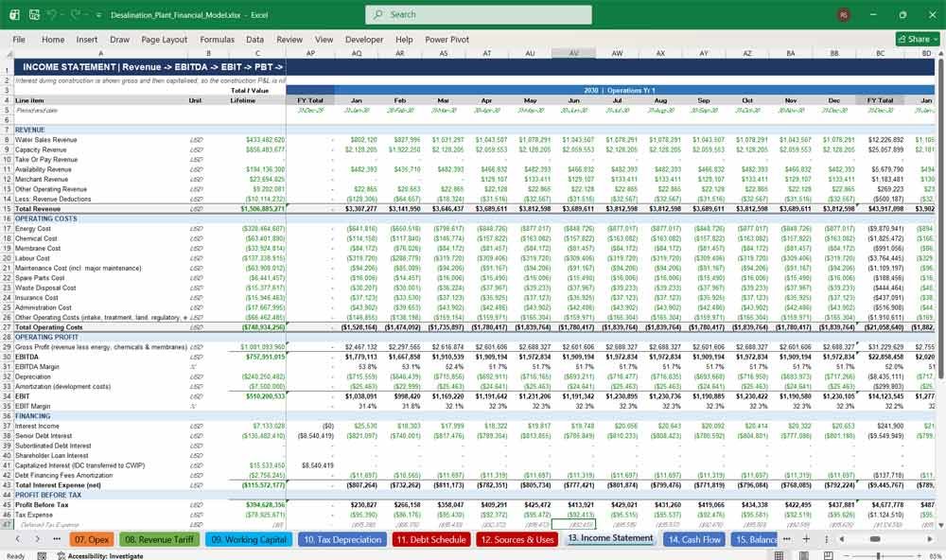Open the Power Pivot ribbon tab
The width and height of the screenshot is (946, 560).
coord(447,39)
